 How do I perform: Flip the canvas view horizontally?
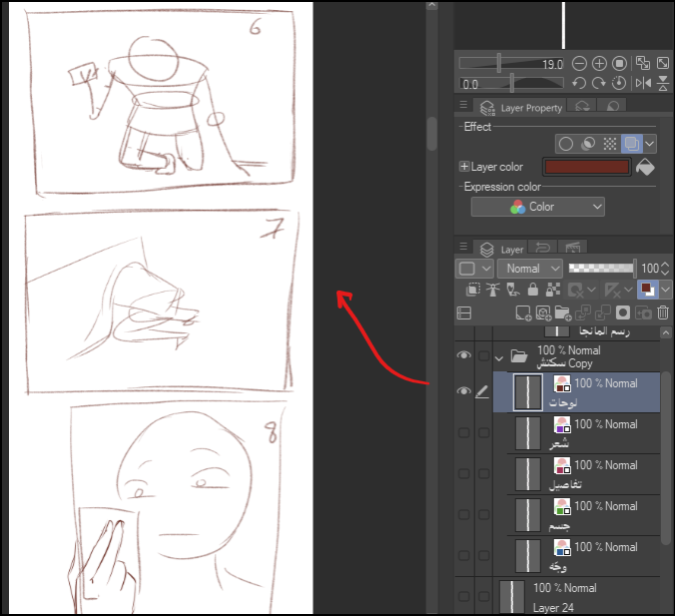643,83
